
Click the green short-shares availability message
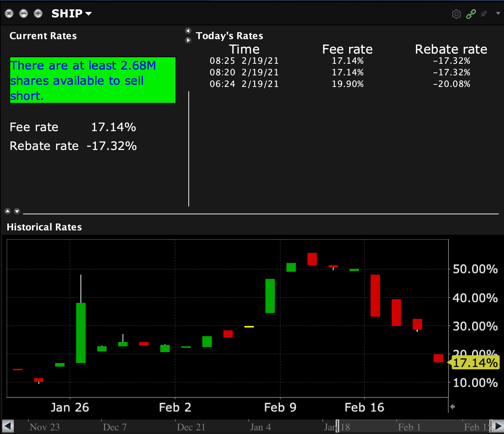coord(92,80)
